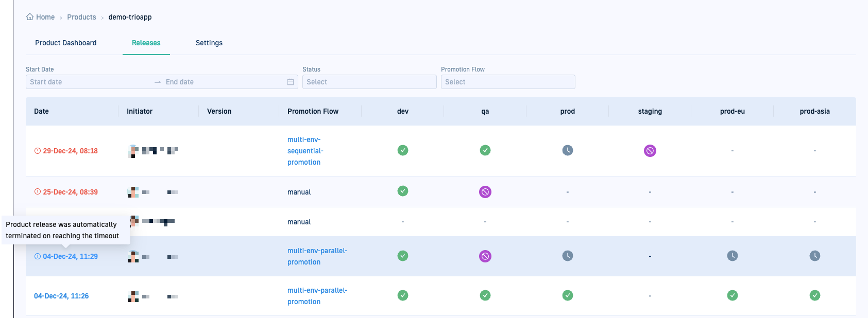Screen dimensions: 868x318
Task: Open the 04-Dec-24, 11:26 release link
Action: point(61,296)
